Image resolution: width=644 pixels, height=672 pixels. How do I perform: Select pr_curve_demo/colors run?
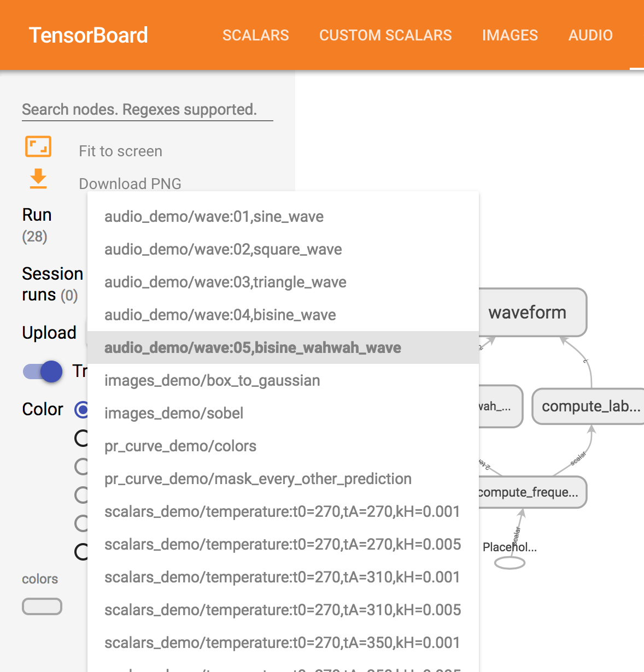point(283,446)
